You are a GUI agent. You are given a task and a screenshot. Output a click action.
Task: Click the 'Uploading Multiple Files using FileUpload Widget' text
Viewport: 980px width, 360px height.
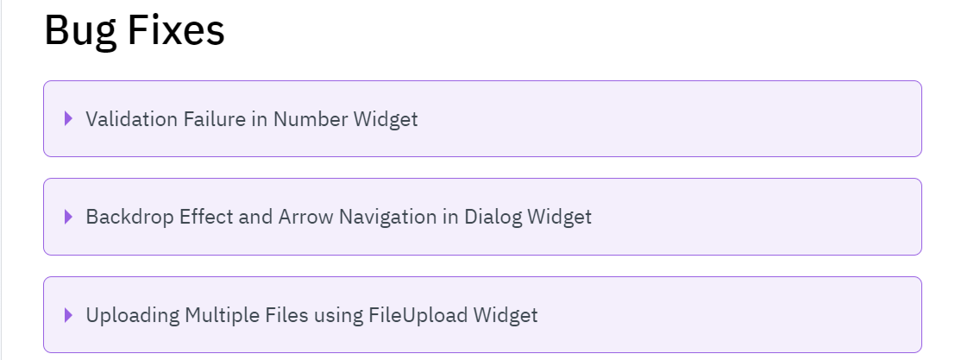(311, 315)
